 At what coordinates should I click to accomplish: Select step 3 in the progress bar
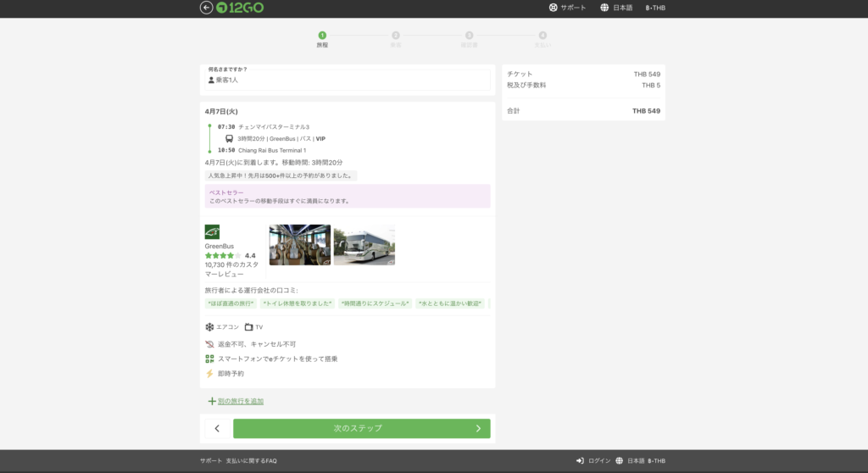[x=469, y=39]
